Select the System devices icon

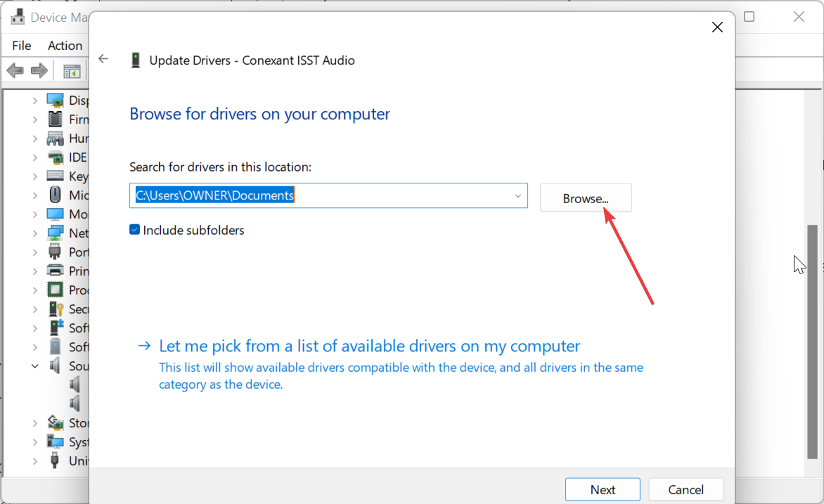point(55,441)
